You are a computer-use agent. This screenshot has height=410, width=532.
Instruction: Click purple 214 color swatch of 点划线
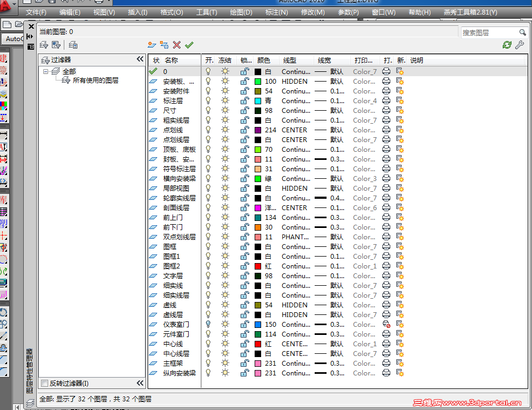click(258, 130)
